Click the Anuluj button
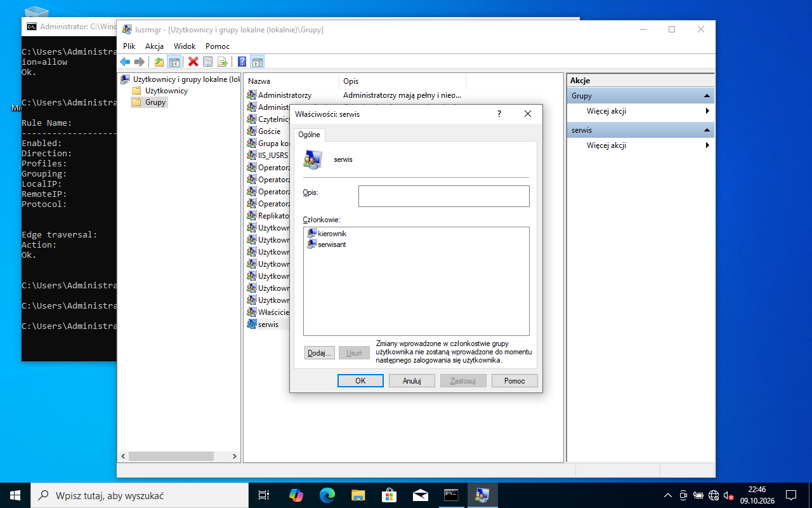 412,381
